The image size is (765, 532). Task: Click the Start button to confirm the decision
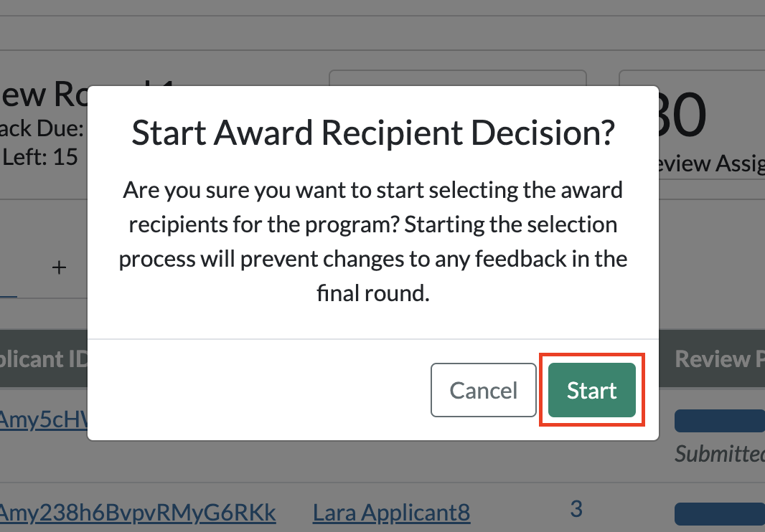[x=591, y=390]
